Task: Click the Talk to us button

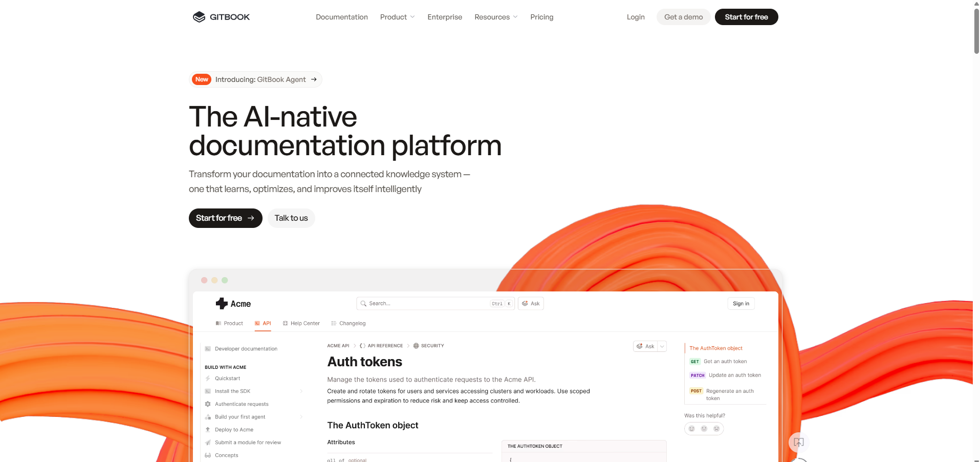Action: point(291,218)
